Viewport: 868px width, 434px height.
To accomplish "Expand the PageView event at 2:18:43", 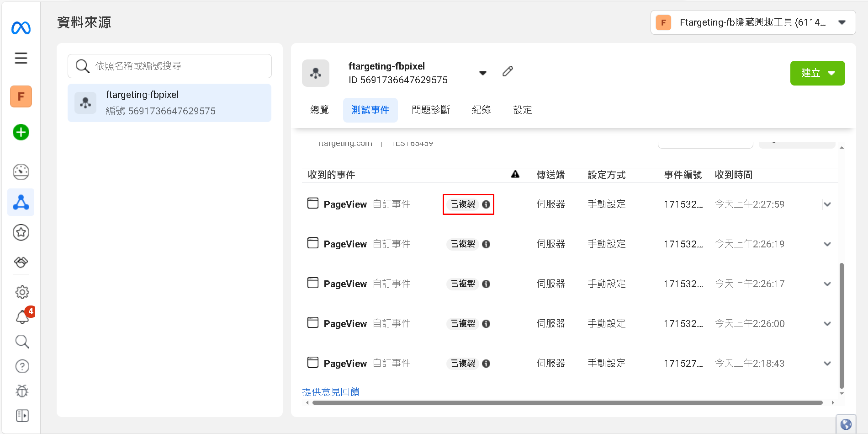I will pos(827,364).
